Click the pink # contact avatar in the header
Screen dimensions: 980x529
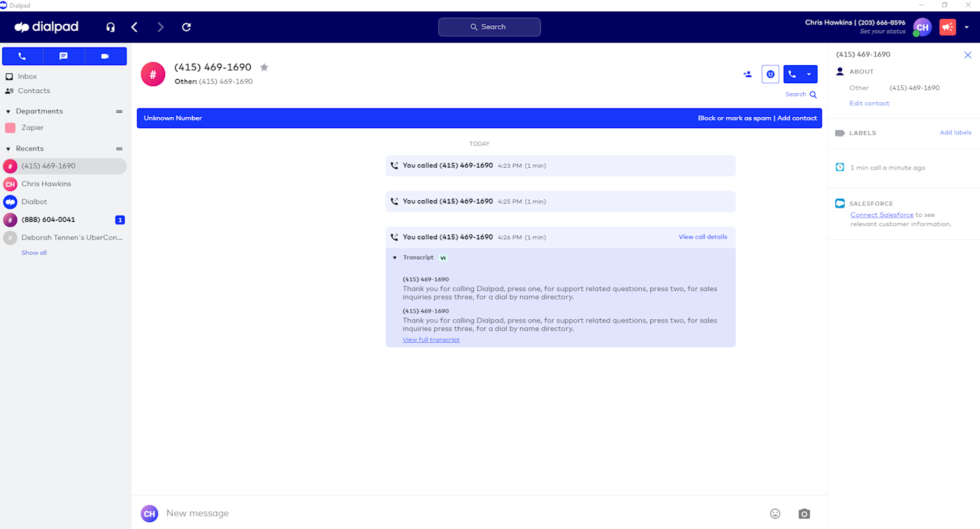[x=153, y=74]
